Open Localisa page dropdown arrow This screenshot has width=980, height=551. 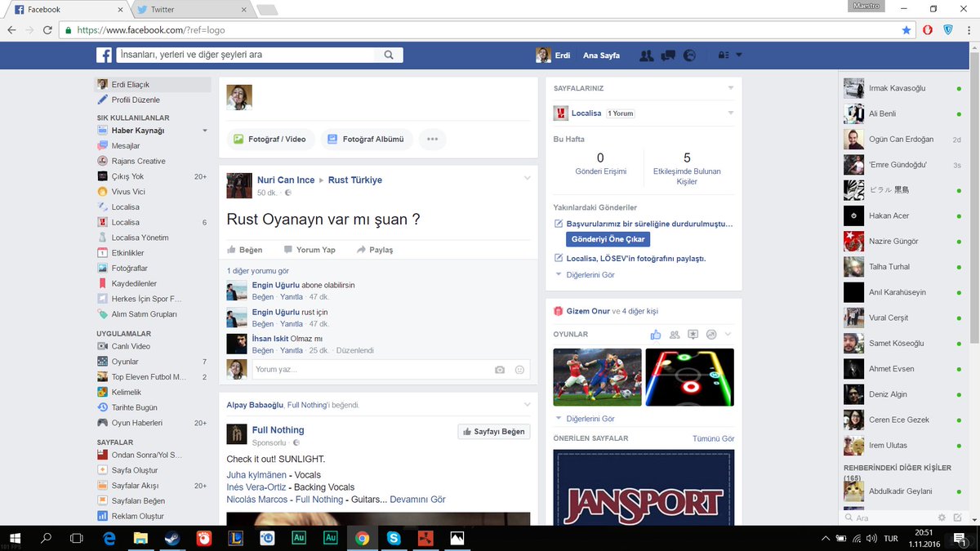[x=731, y=113]
